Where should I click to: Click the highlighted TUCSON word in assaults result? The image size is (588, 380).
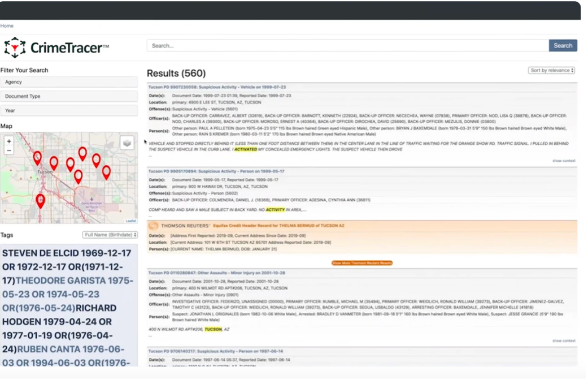coord(213,329)
